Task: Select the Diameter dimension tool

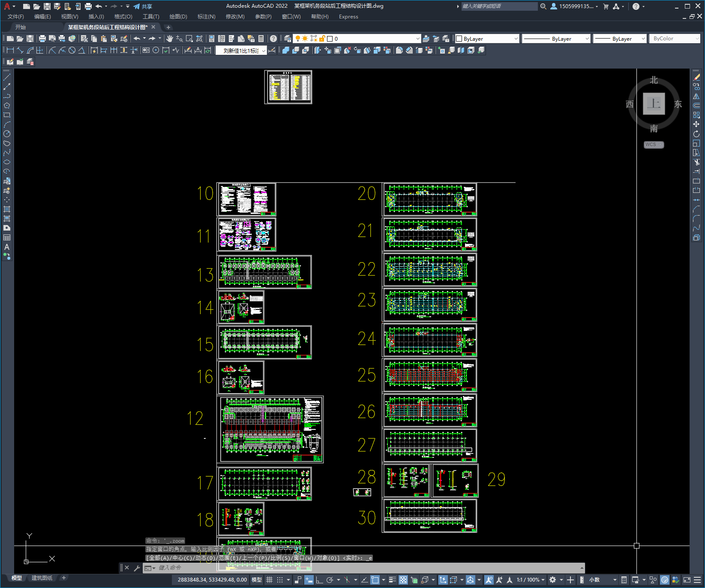Action: [72, 50]
